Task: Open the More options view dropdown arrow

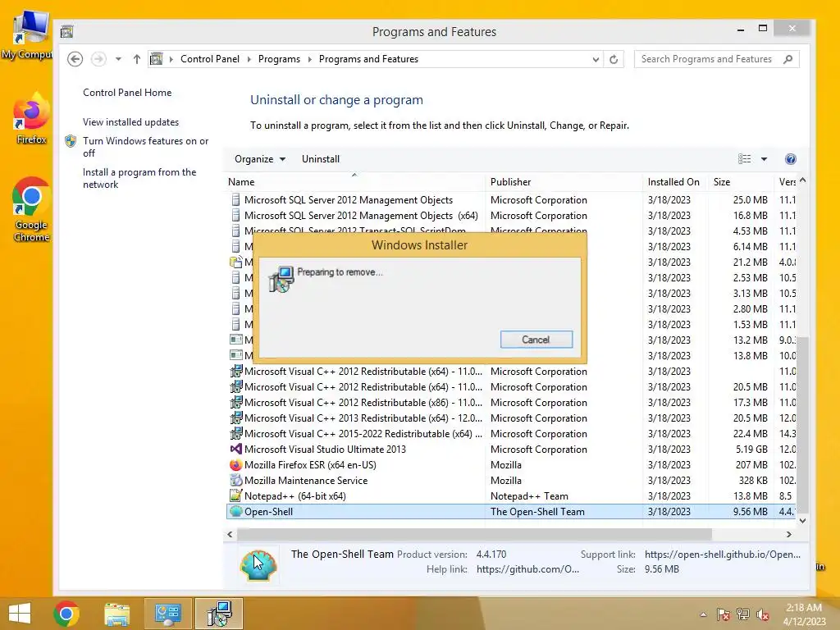Action: click(x=764, y=159)
